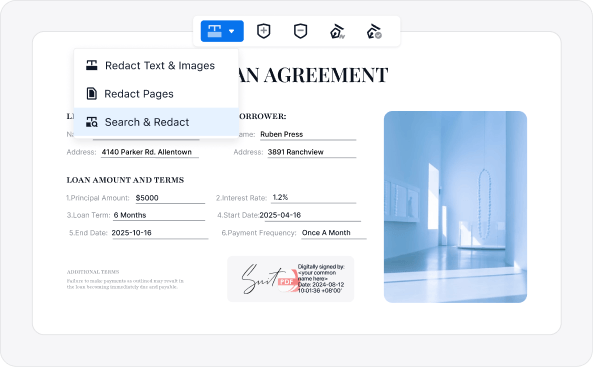Click the loan term 6 Months
Image resolution: width=593 pixels, height=367 pixels.
[130, 215]
